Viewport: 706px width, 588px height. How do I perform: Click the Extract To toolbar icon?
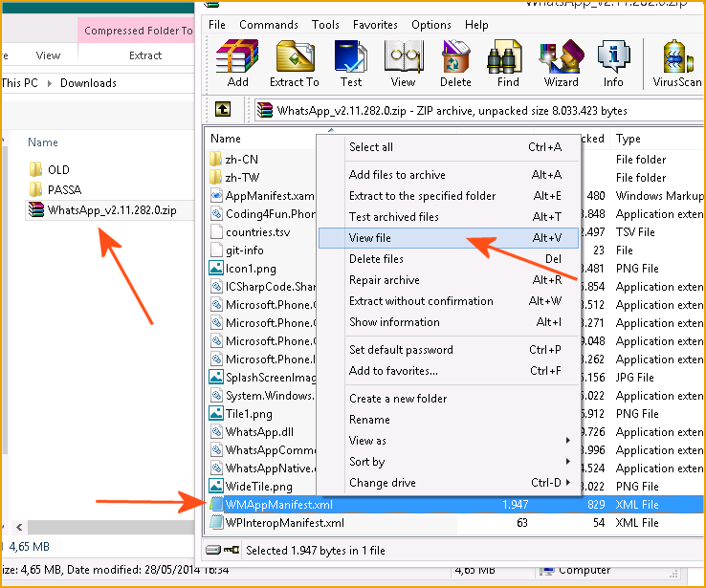pyautogui.click(x=295, y=56)
